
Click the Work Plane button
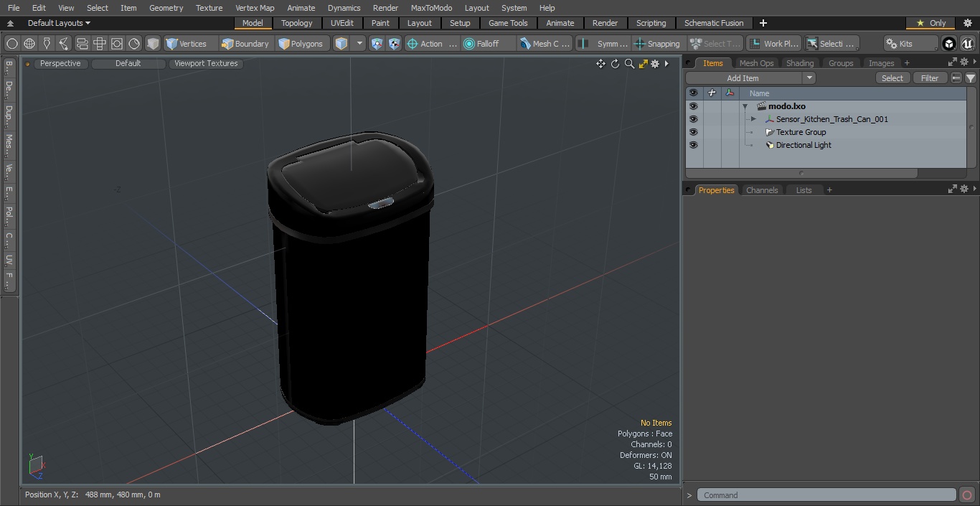774,44
